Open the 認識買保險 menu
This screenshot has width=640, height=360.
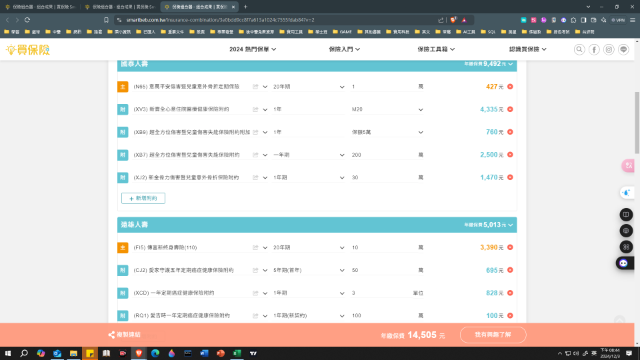click(x=527, y=49)
